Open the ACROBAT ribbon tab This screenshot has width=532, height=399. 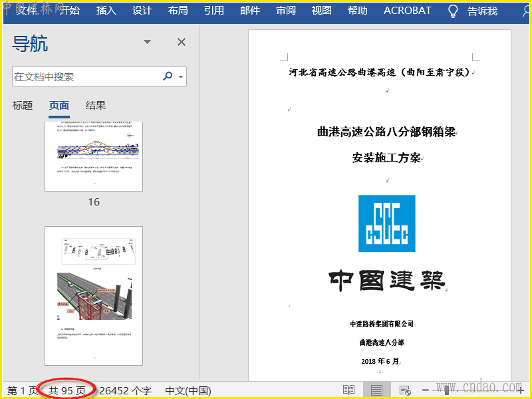coord(408,11)
